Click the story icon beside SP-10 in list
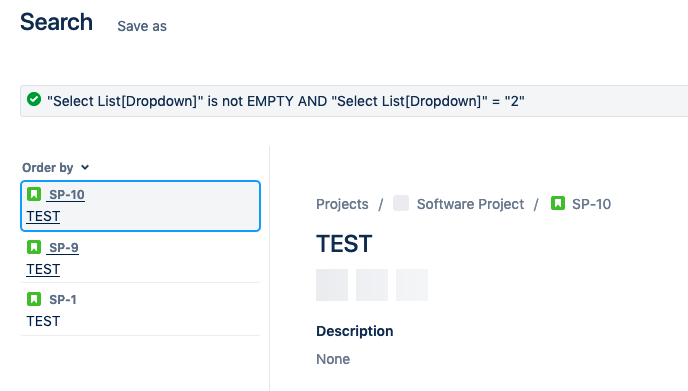 (34, 194)
